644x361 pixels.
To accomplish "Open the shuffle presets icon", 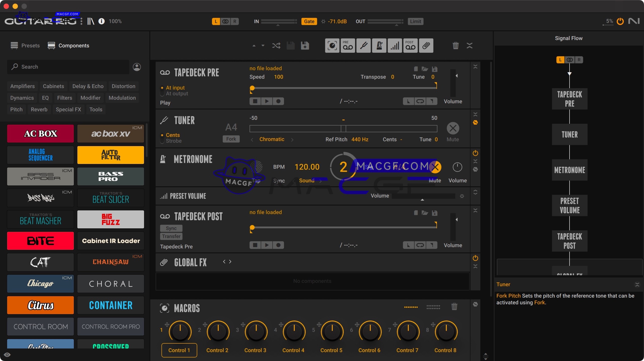I will coord(276,46).
